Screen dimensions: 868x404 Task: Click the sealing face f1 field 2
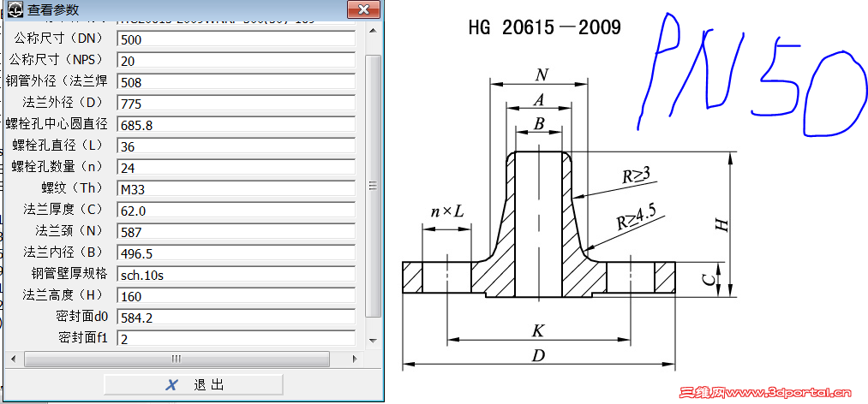pos(236,338)
